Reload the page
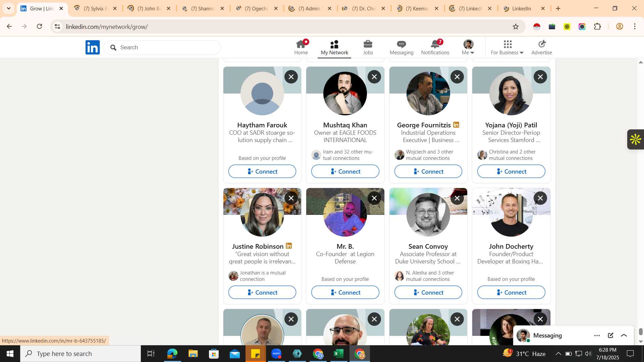The width and height of the screenshot is (644, 362). pyautogui.click(x=39, y=26)
